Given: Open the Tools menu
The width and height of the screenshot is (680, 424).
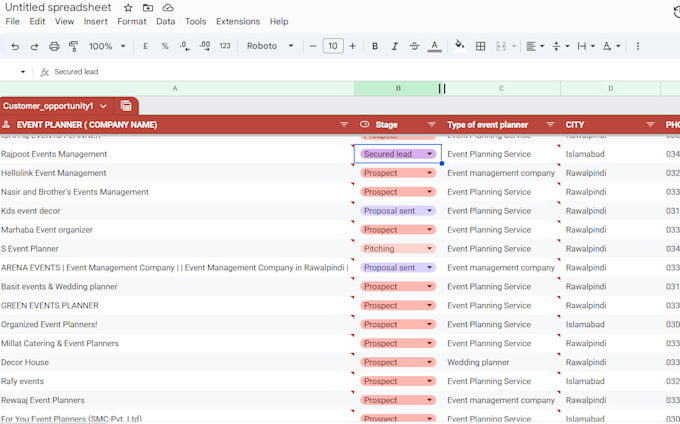Looking at the screenshot, I should click(196, 21).
